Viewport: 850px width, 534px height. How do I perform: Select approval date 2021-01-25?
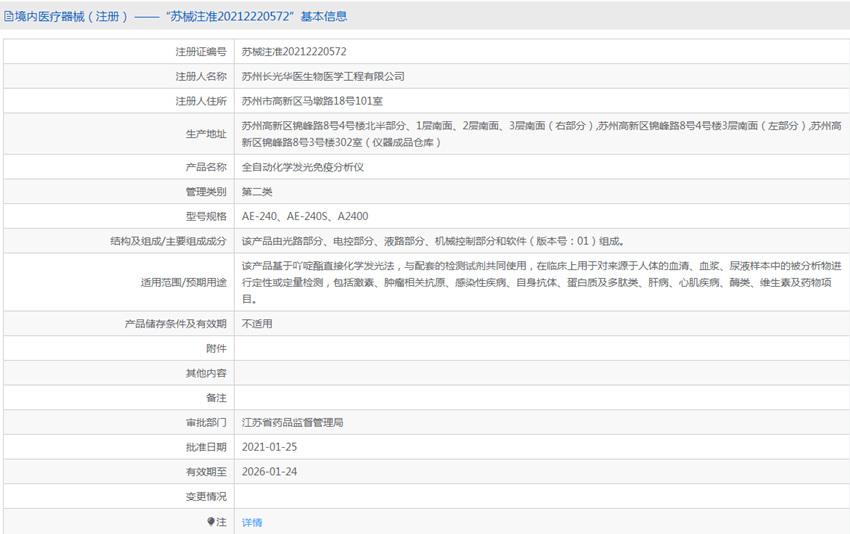[269, 447]
